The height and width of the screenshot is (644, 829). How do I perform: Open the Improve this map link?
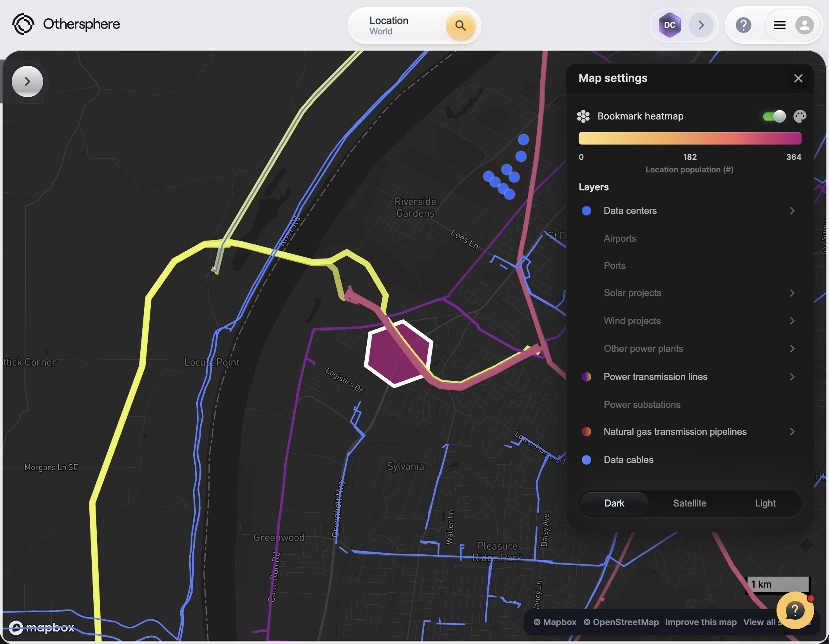coord(700,622)
